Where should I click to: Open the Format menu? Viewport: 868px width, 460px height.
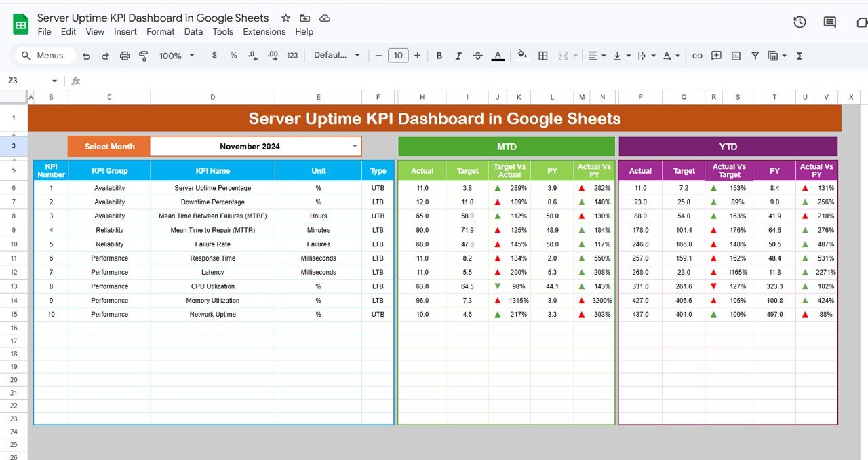[x=161, y=32]
